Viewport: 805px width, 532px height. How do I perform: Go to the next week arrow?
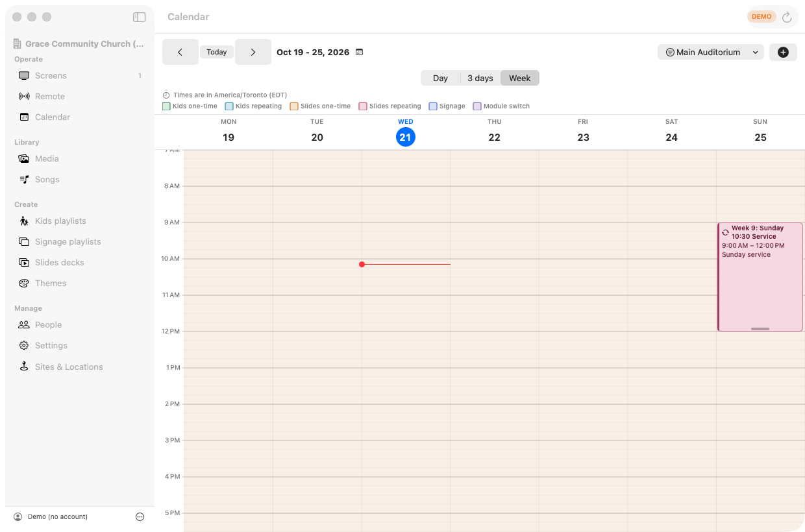tap(253, 52)
